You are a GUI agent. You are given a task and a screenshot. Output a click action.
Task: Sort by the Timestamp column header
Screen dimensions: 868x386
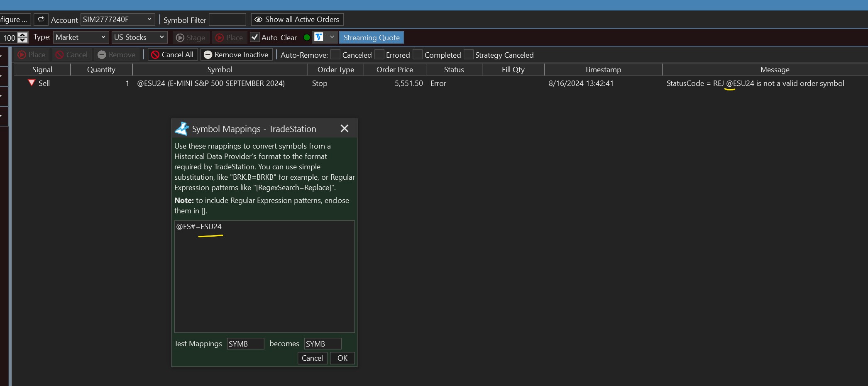click(x=603, y=70)
